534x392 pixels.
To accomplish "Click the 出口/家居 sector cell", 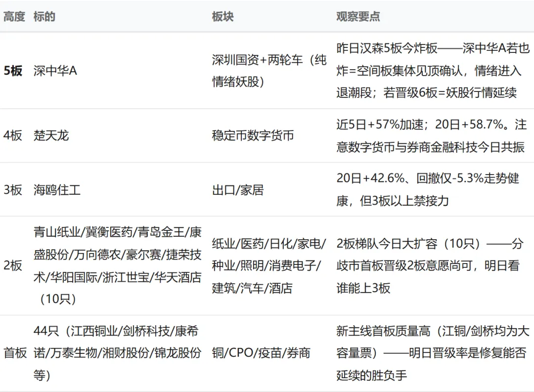I will click(x=238, y=190).
